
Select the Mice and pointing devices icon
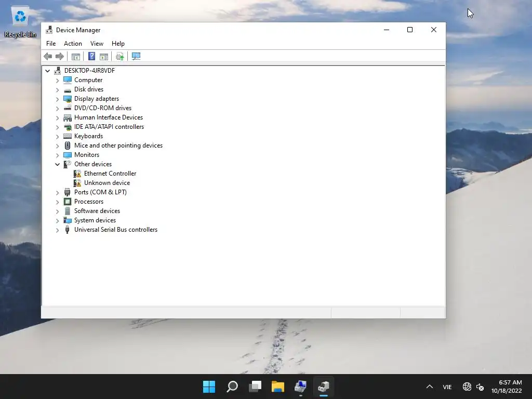pos(68,145)
